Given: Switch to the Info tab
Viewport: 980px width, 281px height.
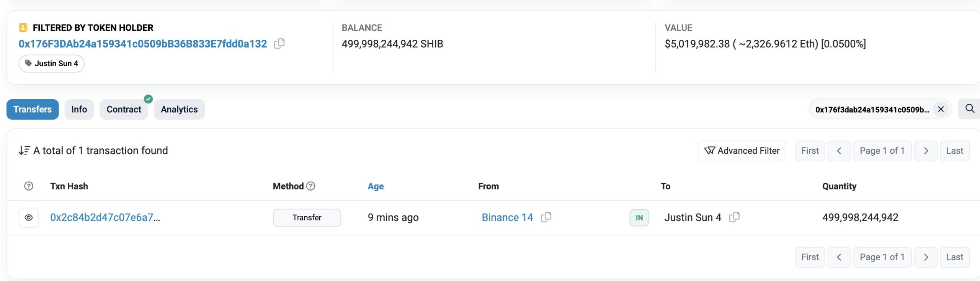Looking at the screenshot, I should click(79, 110).
